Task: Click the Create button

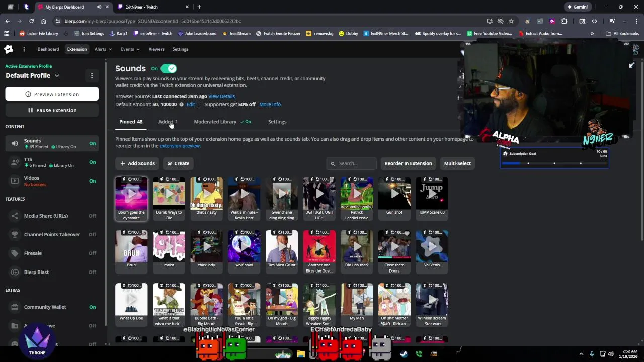Action: pyautogui.click(x=178, y=163)
